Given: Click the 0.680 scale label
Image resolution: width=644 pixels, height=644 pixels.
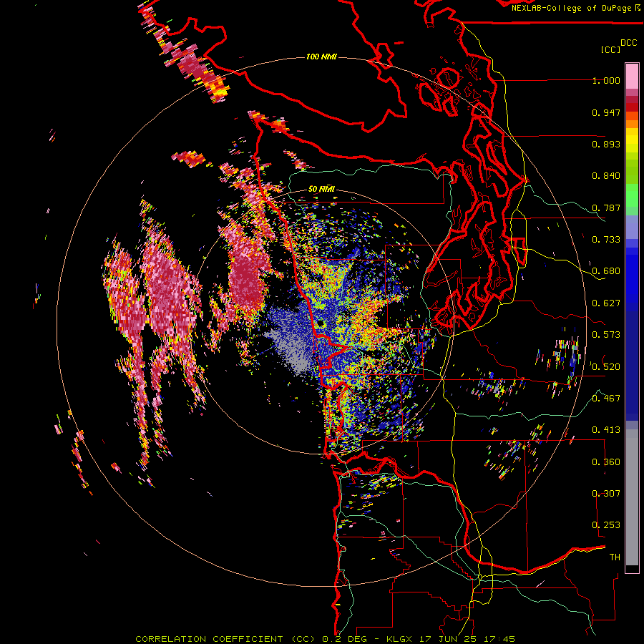Looking at the screenshot, I should coord(606,271).
